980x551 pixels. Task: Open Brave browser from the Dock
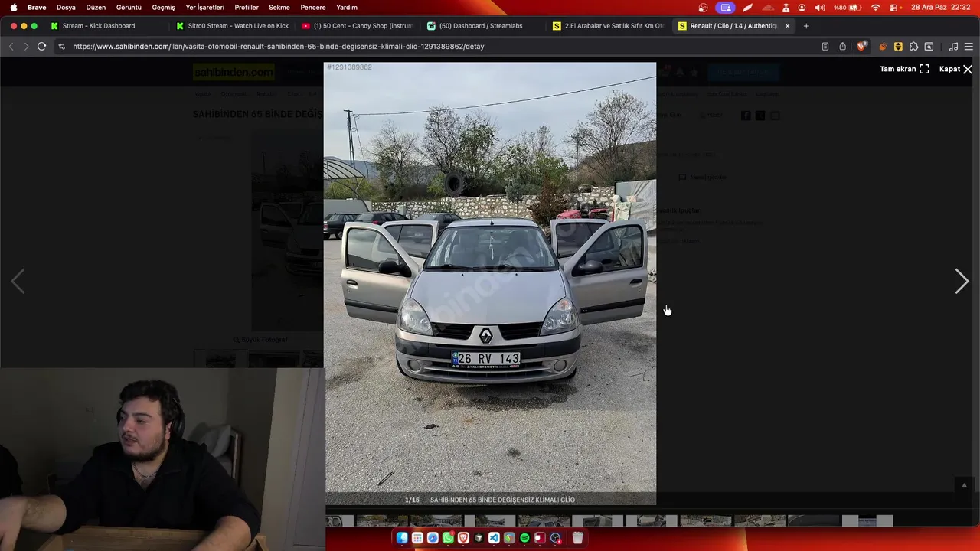[463, 538]
